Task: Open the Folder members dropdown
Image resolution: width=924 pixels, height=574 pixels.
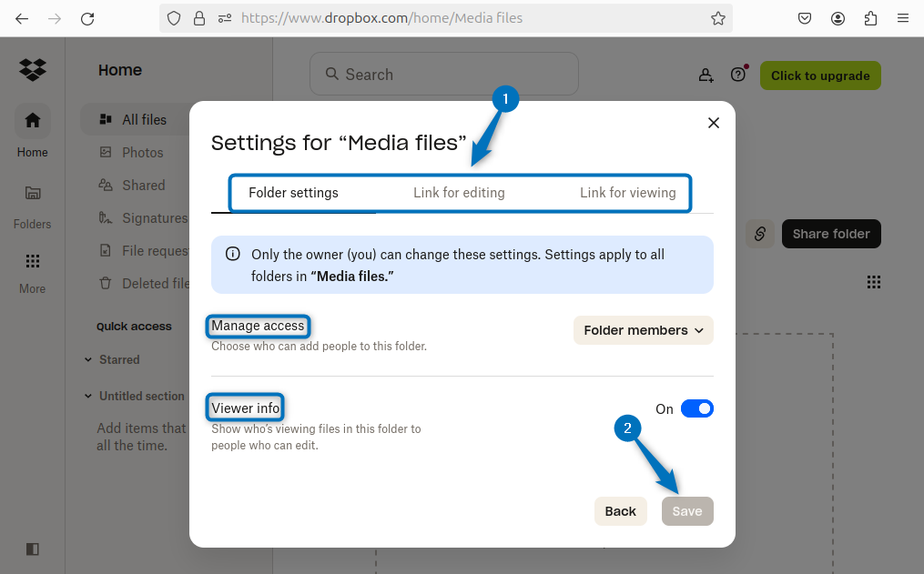Action: [643, 330]
